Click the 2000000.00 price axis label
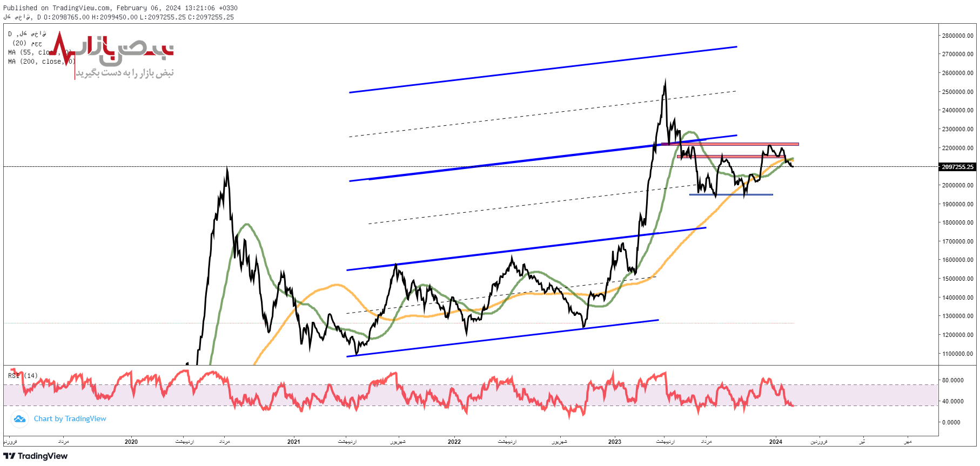 click(957, 185)
